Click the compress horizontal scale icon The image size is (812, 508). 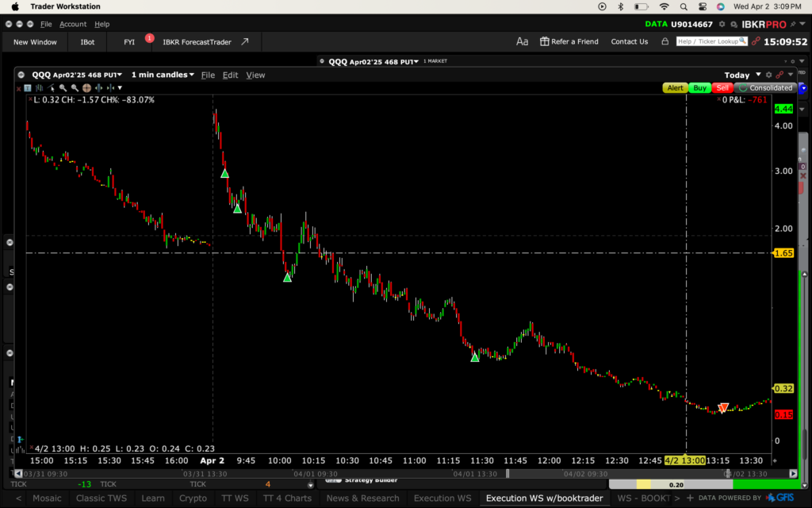(109, 88)
